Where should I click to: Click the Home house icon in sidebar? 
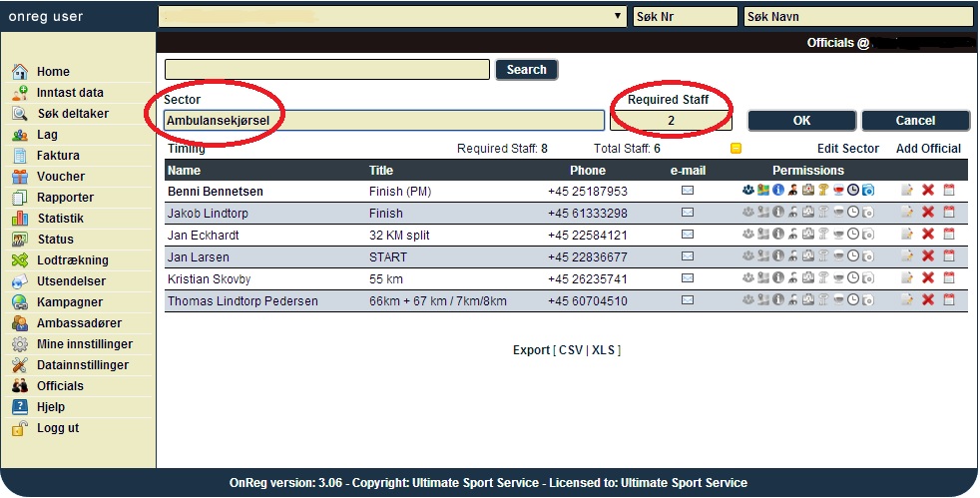(20, 71)
